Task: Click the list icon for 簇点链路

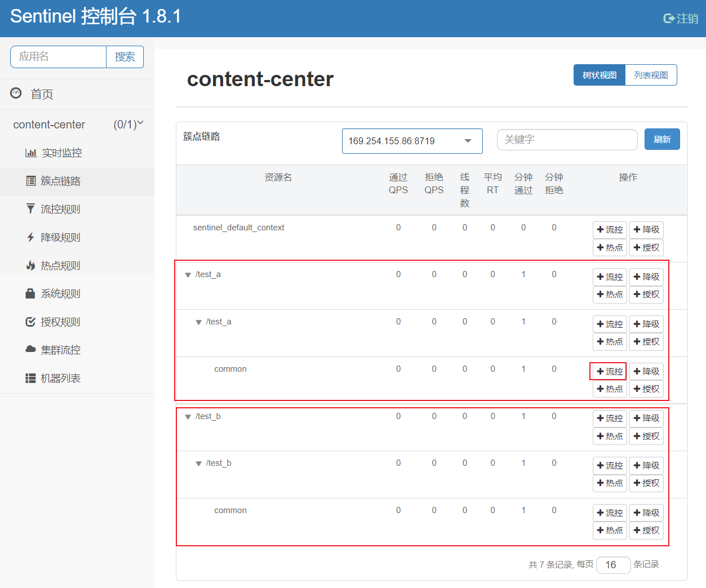Action: [x=31, y=181]
